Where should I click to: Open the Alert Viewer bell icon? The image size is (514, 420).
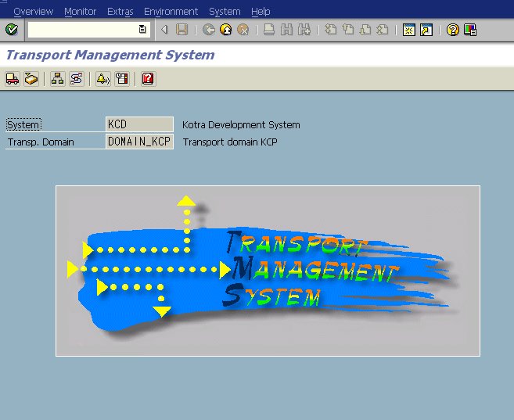coord(103,79)
